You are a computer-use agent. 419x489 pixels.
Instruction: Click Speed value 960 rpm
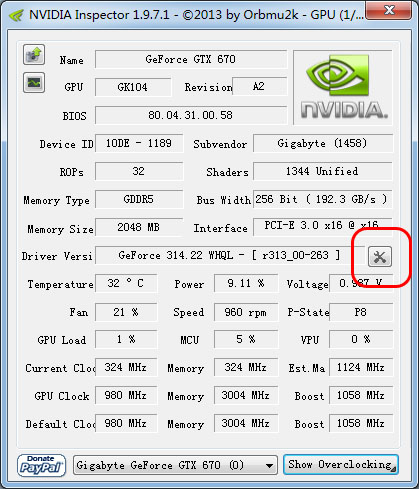[x=246, y=312]
